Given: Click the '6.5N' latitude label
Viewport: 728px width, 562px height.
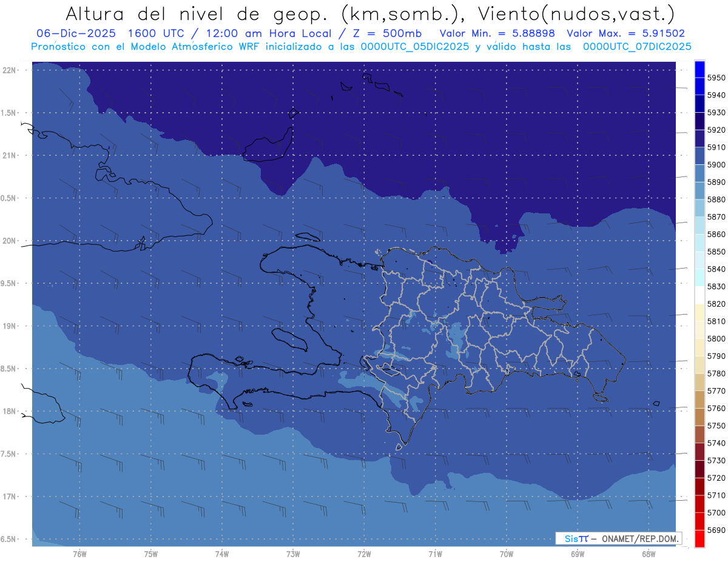Looking at the screenshot, I should pyautogui.click(x=9, y=539).
